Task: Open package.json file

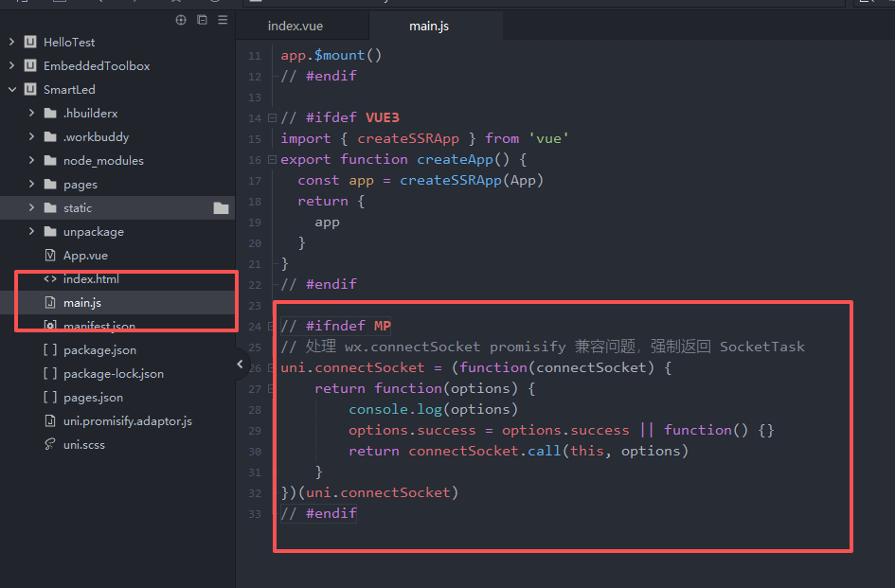Action: (99, 350)
